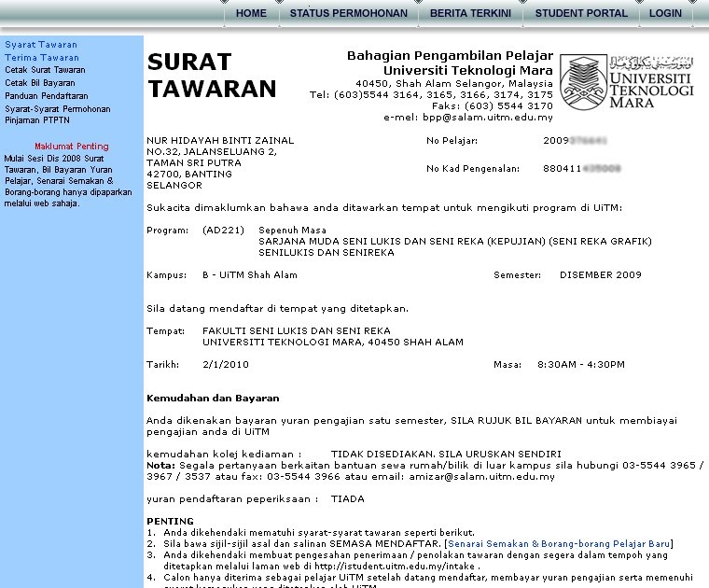
Task: Click the program code (AD221)
Action: tap(223, 231)
